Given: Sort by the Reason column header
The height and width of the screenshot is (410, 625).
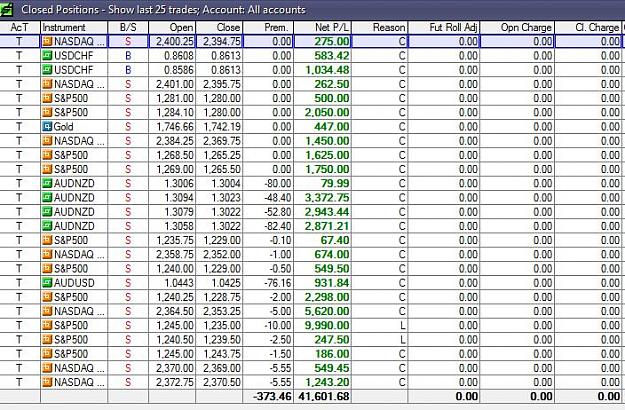Looking at the screenshot, I should [380, 27].
